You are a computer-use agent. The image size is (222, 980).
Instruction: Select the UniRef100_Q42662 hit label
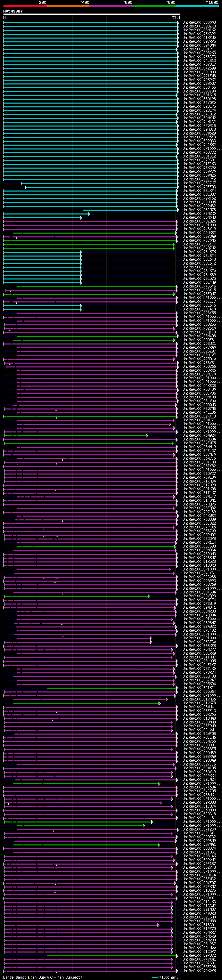coord(199,145)
